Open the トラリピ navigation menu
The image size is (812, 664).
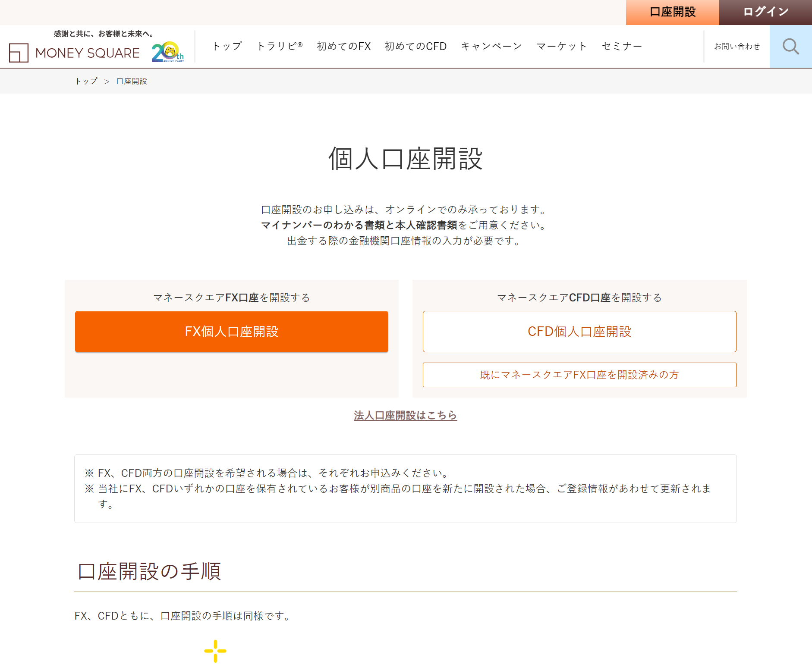click(280, 46)
